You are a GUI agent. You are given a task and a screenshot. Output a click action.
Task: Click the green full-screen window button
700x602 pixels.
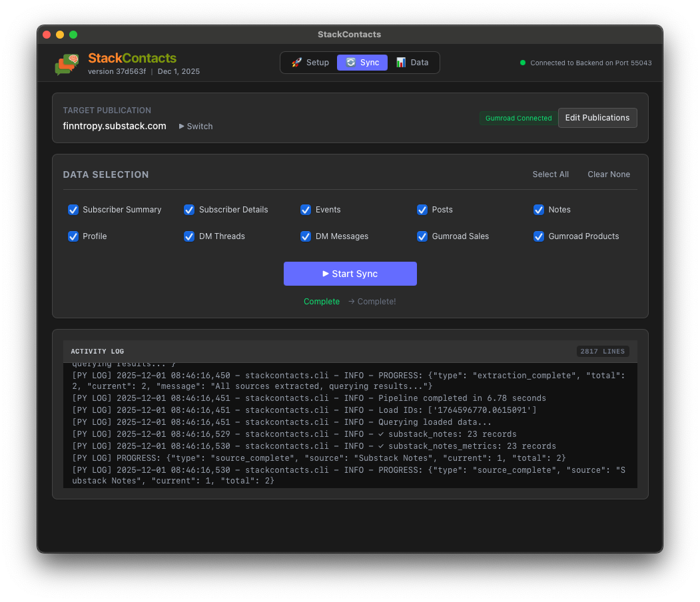point(73,35)
